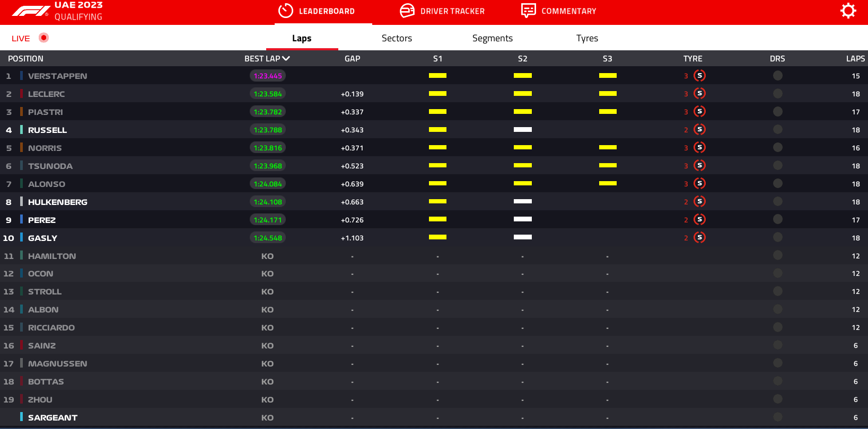Click Sainz's lap count 6
The width and height of the screenshot is (868, 429).
856,346
